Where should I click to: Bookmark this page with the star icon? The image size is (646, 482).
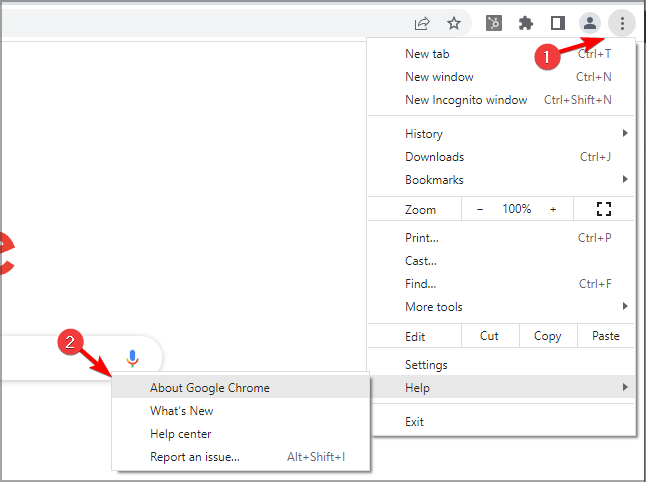(454, 23)
